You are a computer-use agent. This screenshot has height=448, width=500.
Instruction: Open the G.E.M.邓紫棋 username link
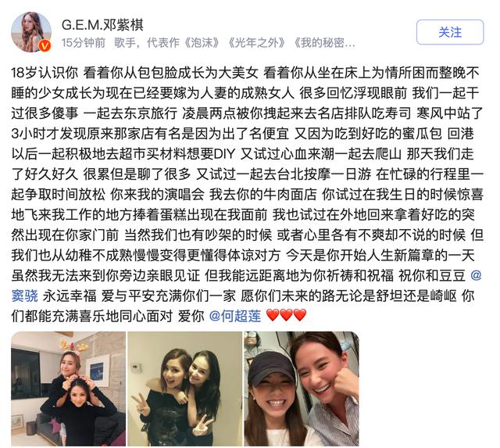coord(102,25)
